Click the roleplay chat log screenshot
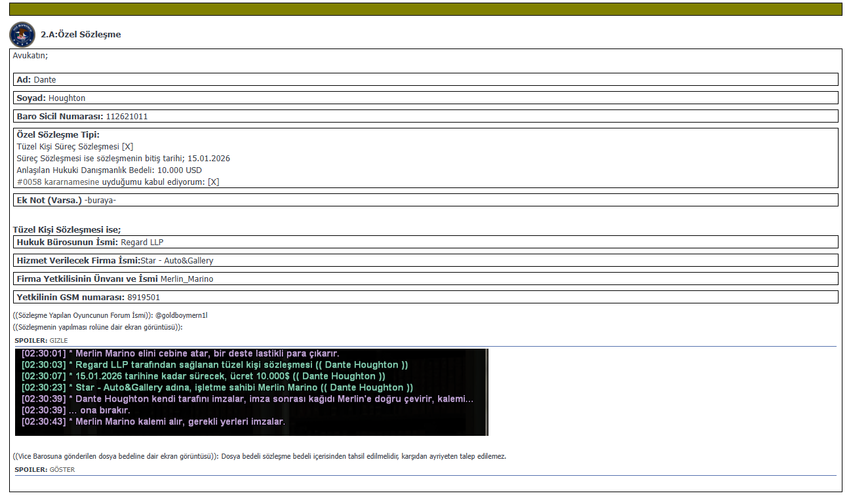The height and width of the screenshot is (504, 851). click(252, 392)
